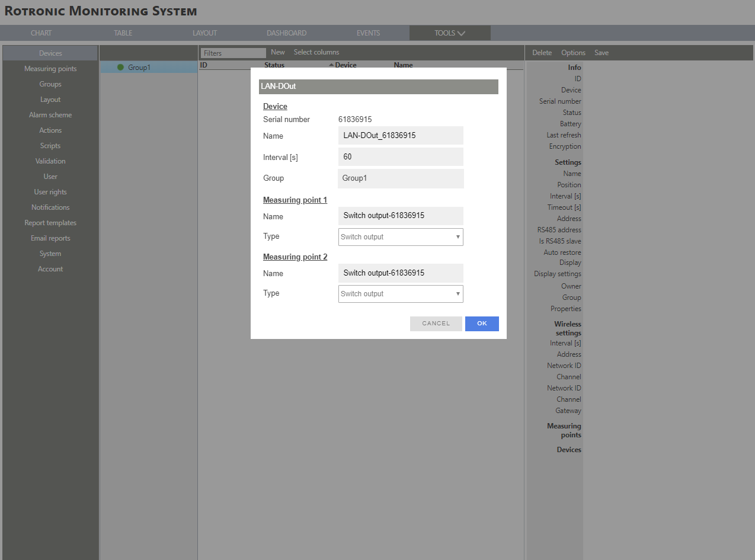Open Measuring point 2 Type dropdown
The height and width of the screenshot is (560, 755).
401,294
